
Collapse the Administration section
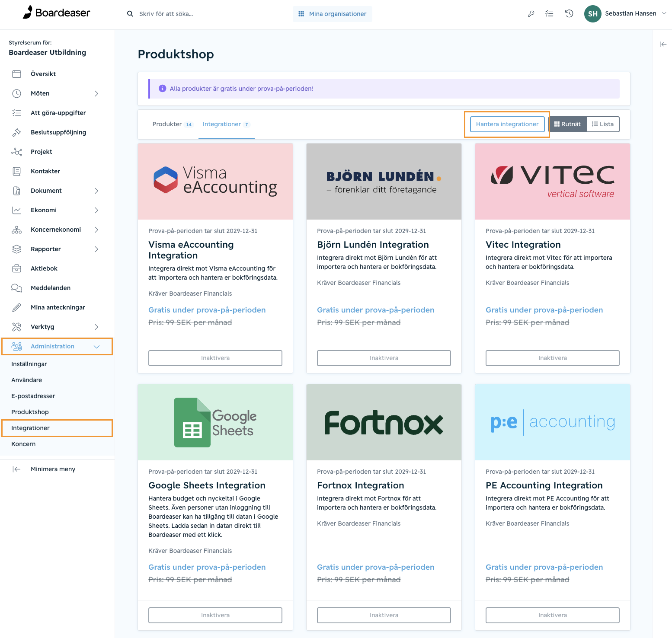point(57,346)
